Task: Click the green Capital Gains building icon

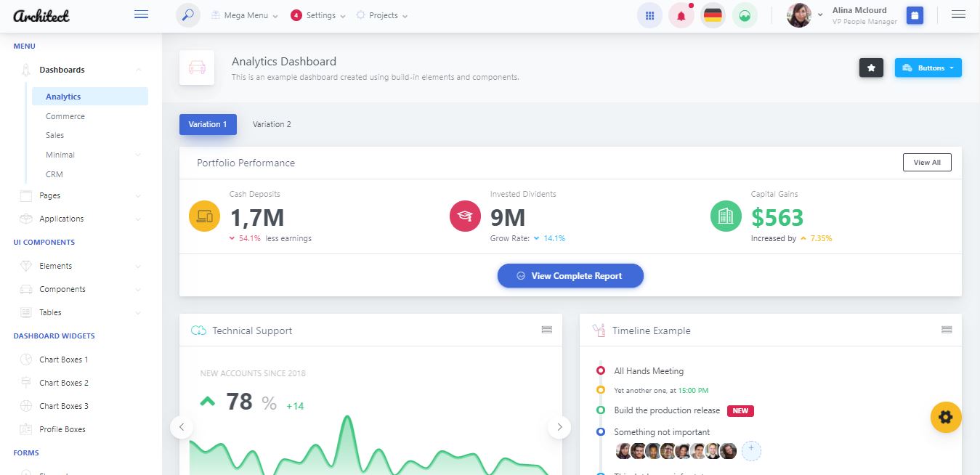Action: point(725,216)
